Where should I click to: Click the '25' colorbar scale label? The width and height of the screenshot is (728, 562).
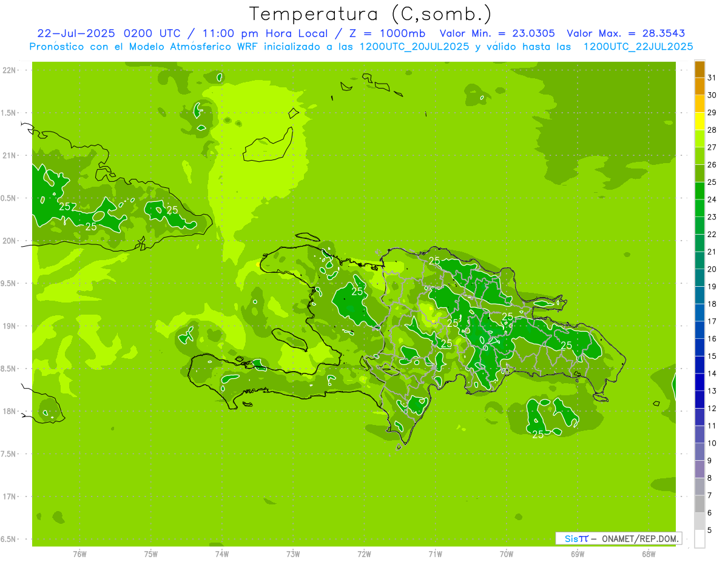(712, 182)
